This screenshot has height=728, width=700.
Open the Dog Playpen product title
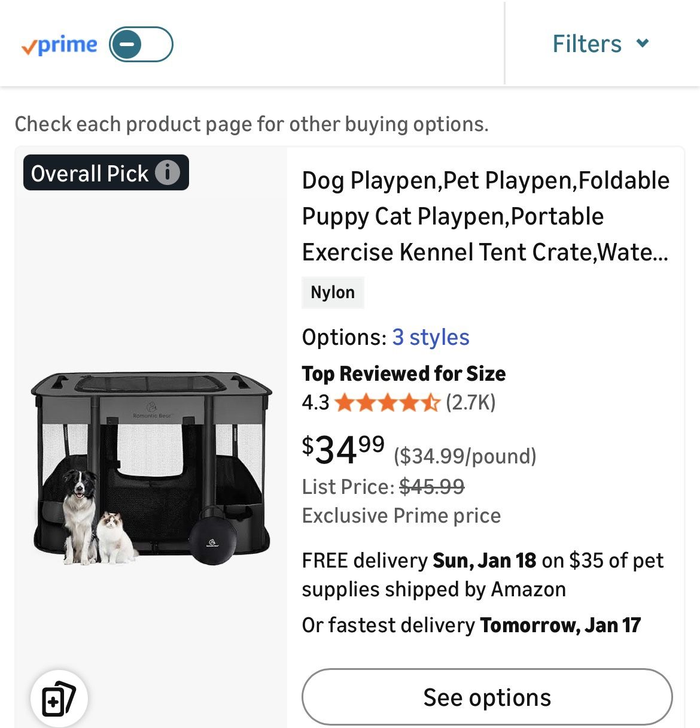(x=485, y=216)
